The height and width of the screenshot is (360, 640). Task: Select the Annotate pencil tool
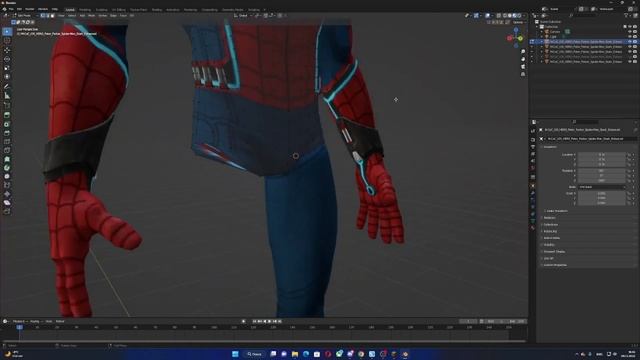[7, 87]
